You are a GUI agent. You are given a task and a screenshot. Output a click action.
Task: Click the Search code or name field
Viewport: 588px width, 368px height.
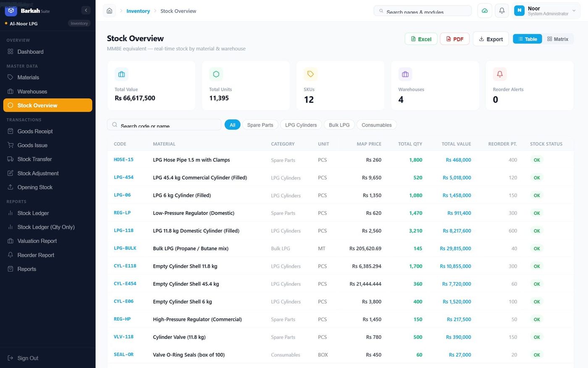[164, 125]
